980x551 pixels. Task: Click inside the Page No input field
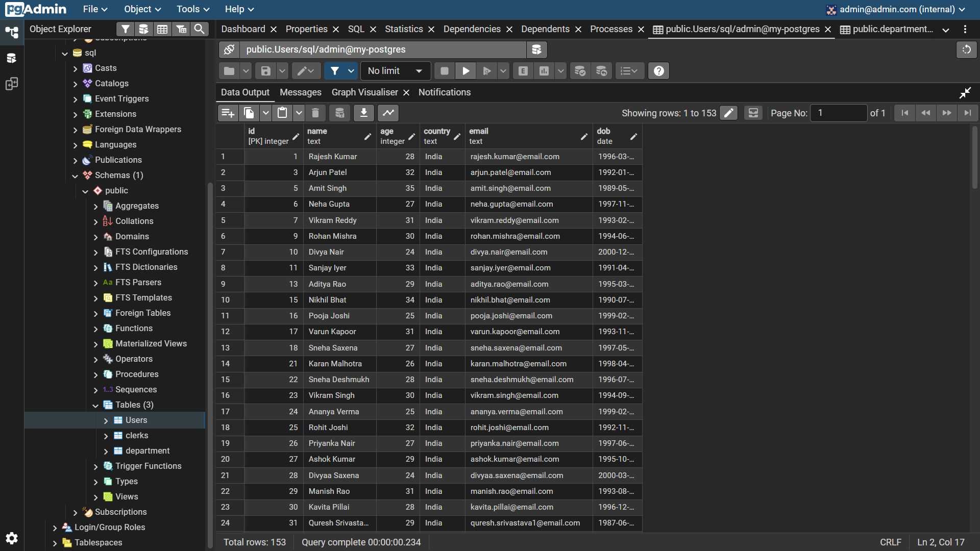pos(839,113)
